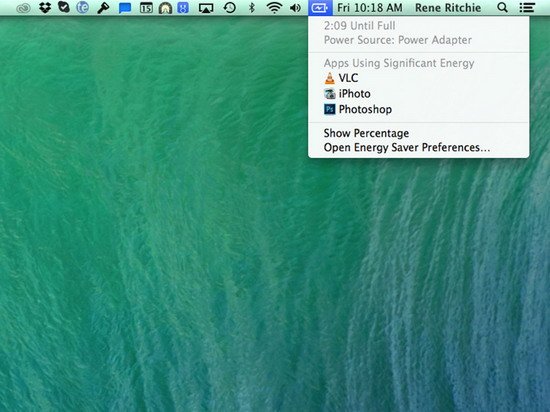Click the Bluetooth status icon
Image resolution: width=550 pixels, height=412 pixels.
251,8
